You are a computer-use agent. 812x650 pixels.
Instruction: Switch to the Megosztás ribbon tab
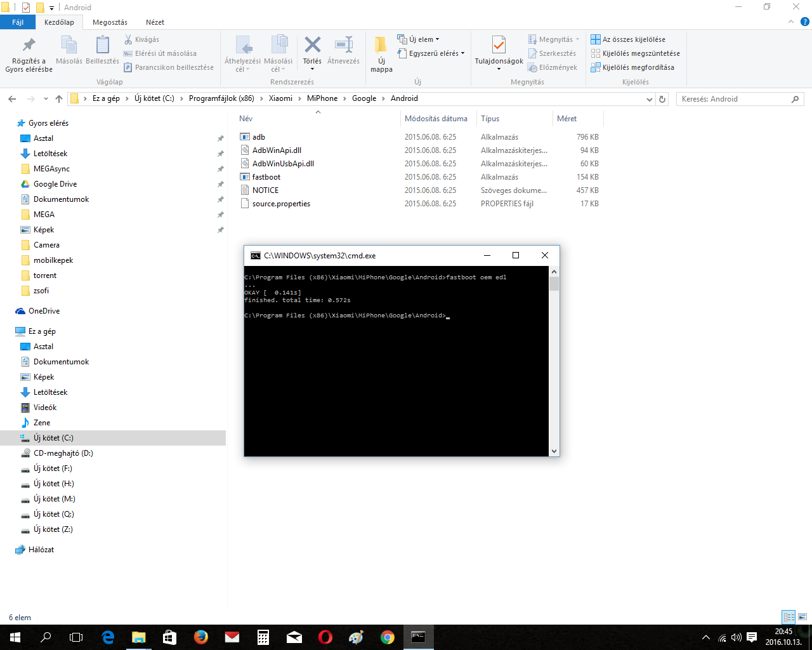pos(110,22)
